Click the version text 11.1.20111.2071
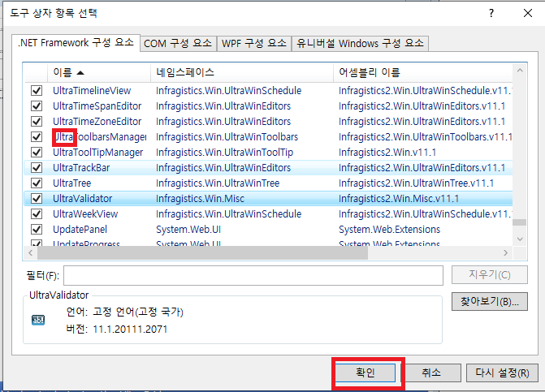The width and height of the screenshot is (545, 392). click(130, 330)
